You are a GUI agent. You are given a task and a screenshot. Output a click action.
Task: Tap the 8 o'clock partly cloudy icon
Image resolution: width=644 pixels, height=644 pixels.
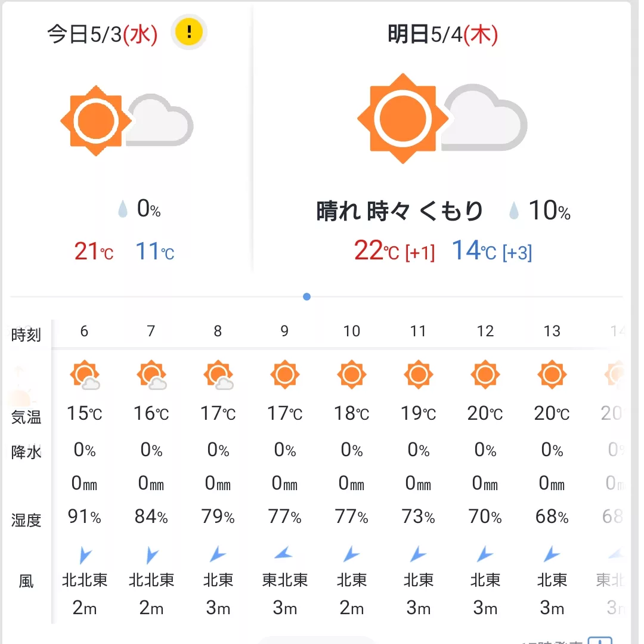tap(218, 376)
